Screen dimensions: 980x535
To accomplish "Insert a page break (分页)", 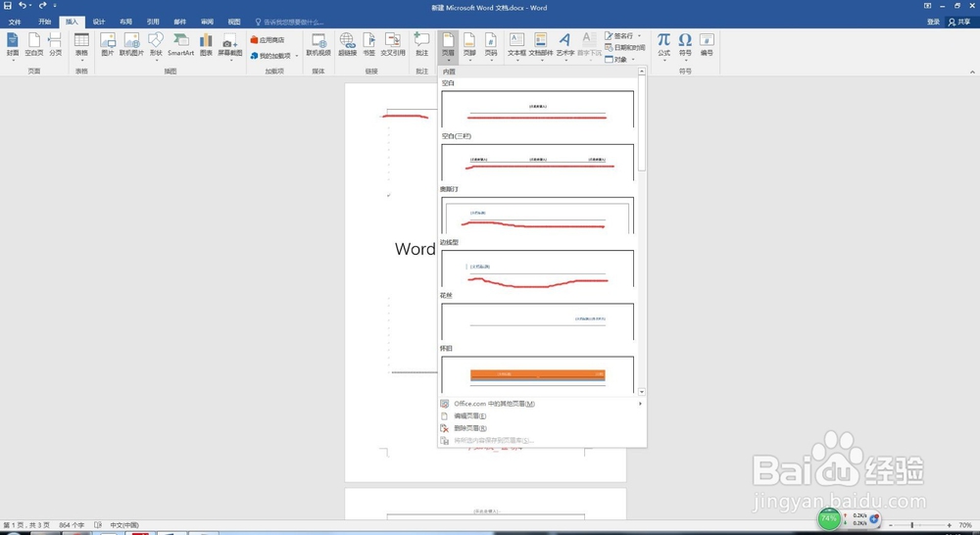I will (x=56, y=45).
